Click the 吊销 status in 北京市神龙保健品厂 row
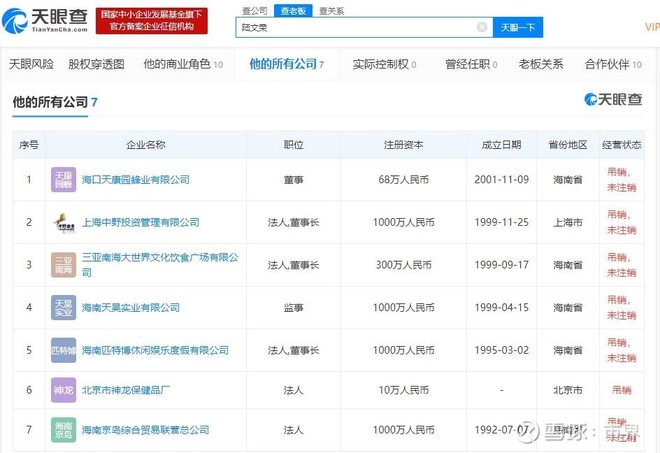660x453 pixels. [x=622, y=390]
